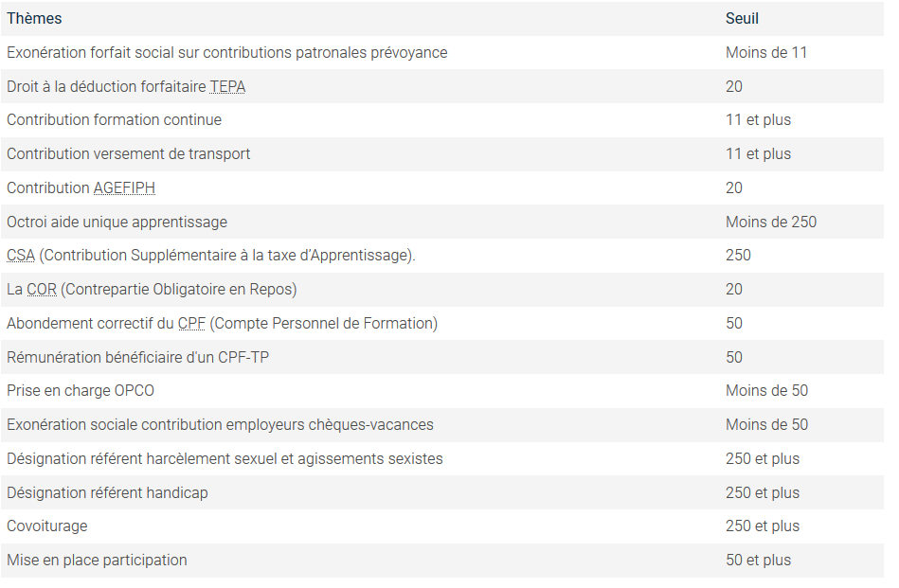Select the Seuil column header

point(742,19)
